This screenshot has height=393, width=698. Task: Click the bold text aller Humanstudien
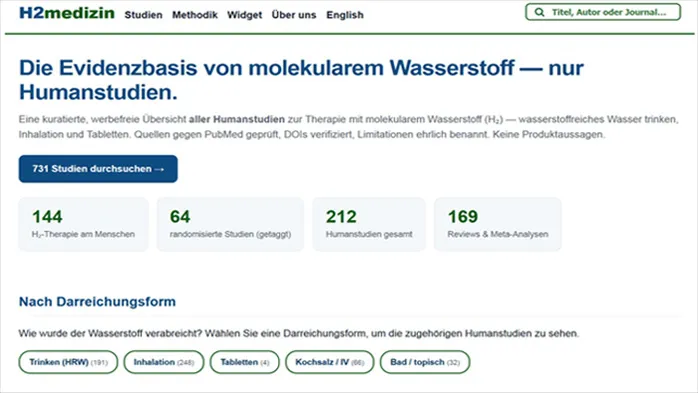[237, 119]
